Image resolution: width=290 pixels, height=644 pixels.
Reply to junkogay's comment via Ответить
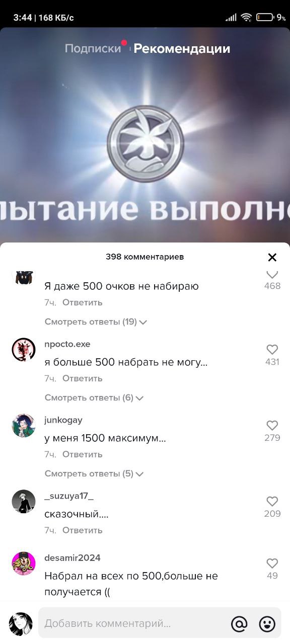point(83,454)
